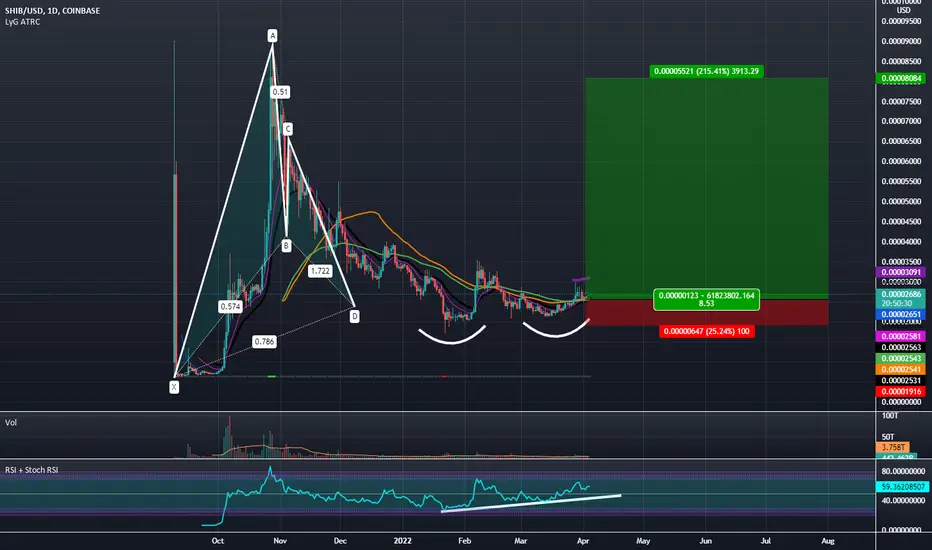
Task: Click the 80.00000000 RSI axis label
Action: (903, 472)
